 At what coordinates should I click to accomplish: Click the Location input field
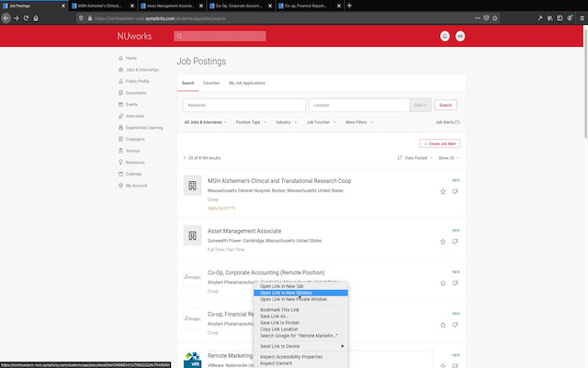tap(359, 105)
